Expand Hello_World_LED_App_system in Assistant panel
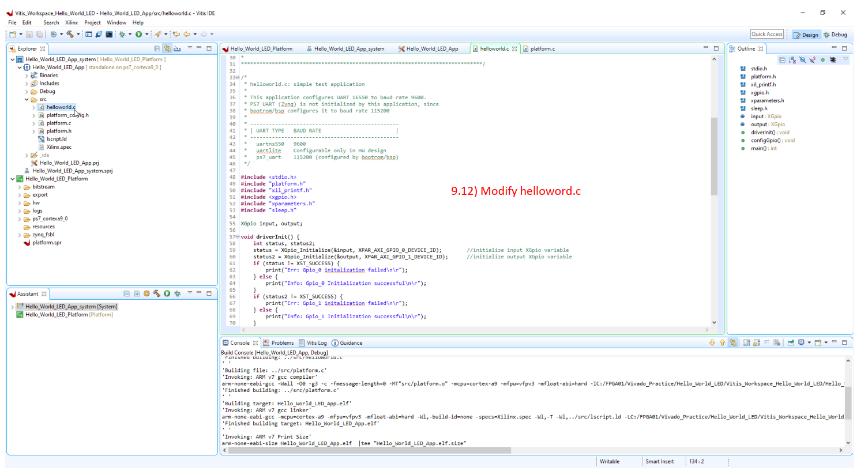The height and width of the screenshot is (471, 868). coord(12,307)
